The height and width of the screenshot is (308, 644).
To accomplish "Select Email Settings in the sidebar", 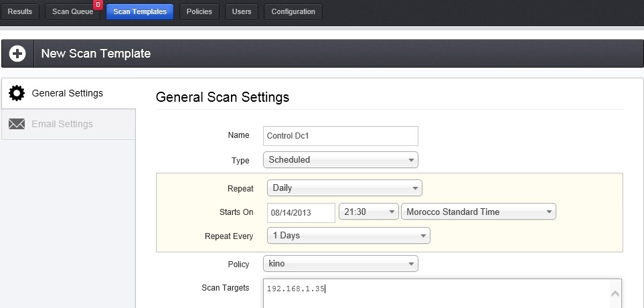I will (x=62, y=124).
